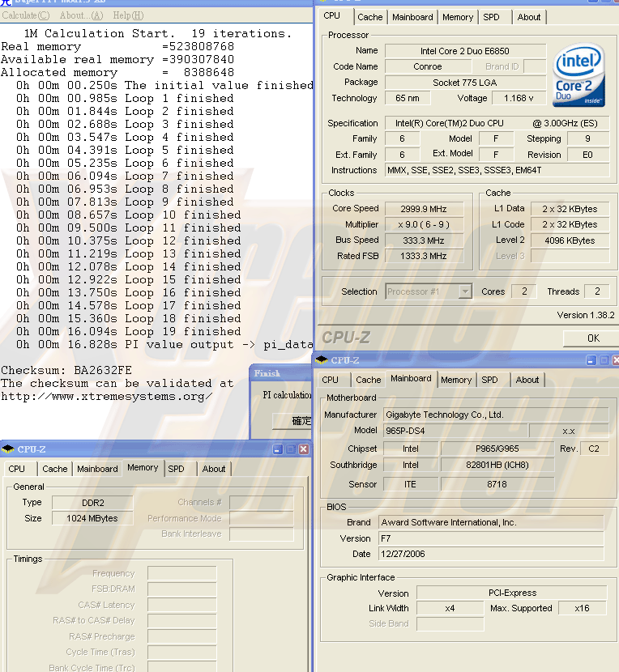
Task: Open the Processor #1 selection dropdown
Action: tap(465, 291)
